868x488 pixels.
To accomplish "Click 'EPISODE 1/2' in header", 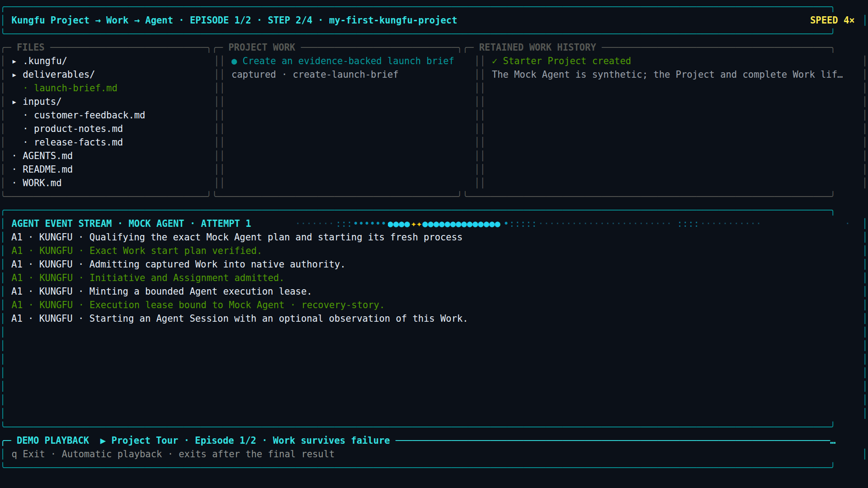I will click(x=220, y=20).
